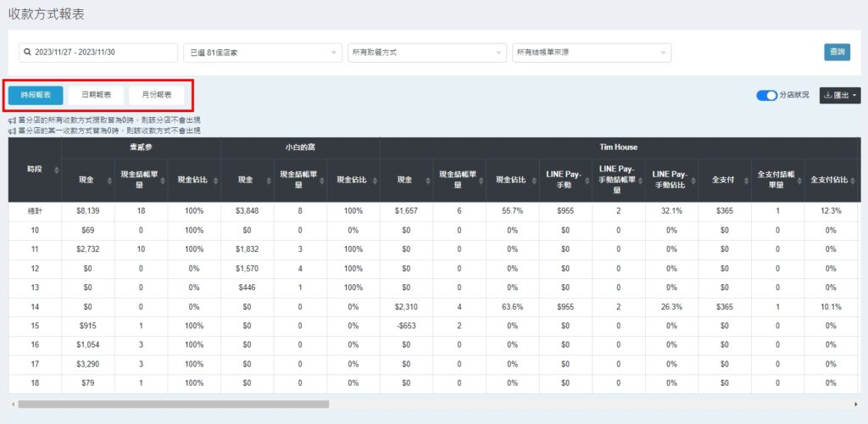The width and height of the screenshot is (868, 424).
Task: Sort 壹貳參 現金 column using its sort arrows
Action: pos(108,180)
